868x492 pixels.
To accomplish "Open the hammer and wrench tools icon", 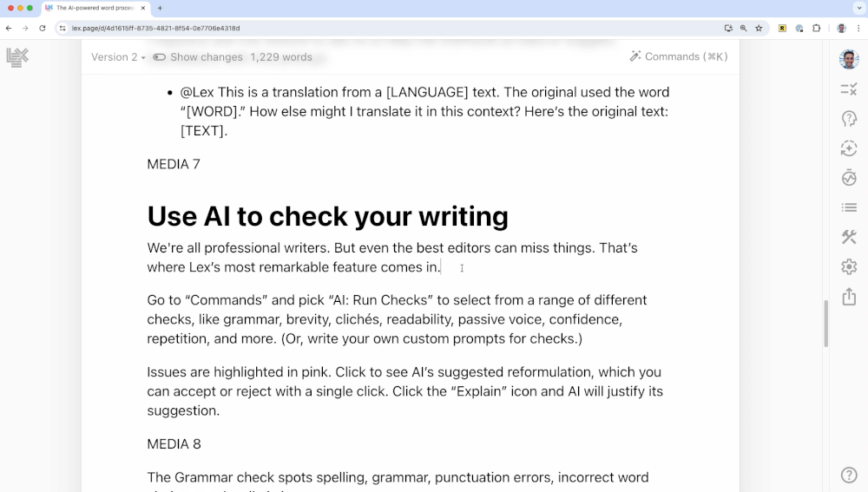I will 849,237.
